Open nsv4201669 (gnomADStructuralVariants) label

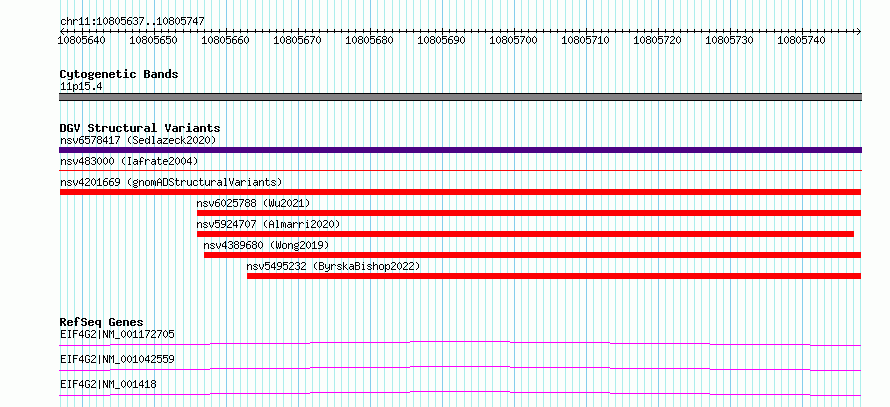click(x=171, y=182)
